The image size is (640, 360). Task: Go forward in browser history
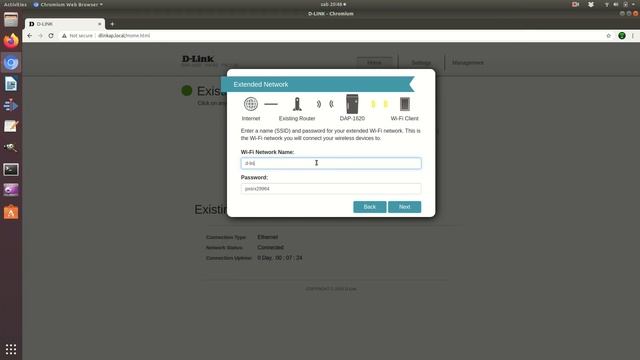tap(40, 36)
